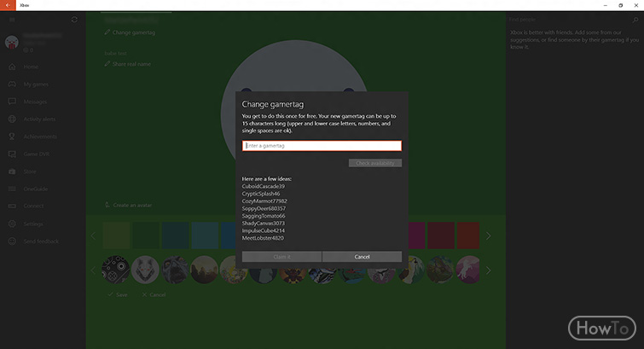The image size is (644, 349).
Task: Click the refresh icon atop the sidebar
Action: (74, 20)
